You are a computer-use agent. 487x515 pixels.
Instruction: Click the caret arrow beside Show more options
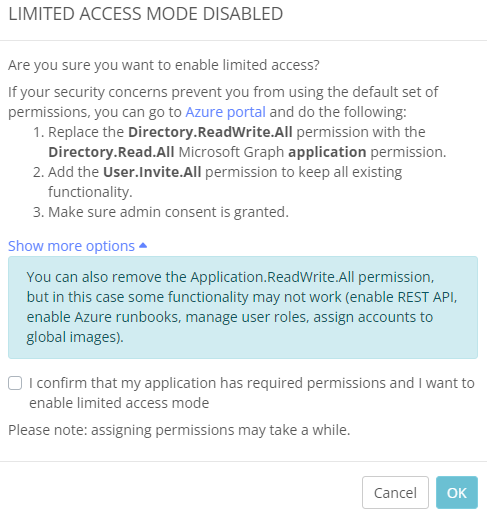tap(143, 246)
